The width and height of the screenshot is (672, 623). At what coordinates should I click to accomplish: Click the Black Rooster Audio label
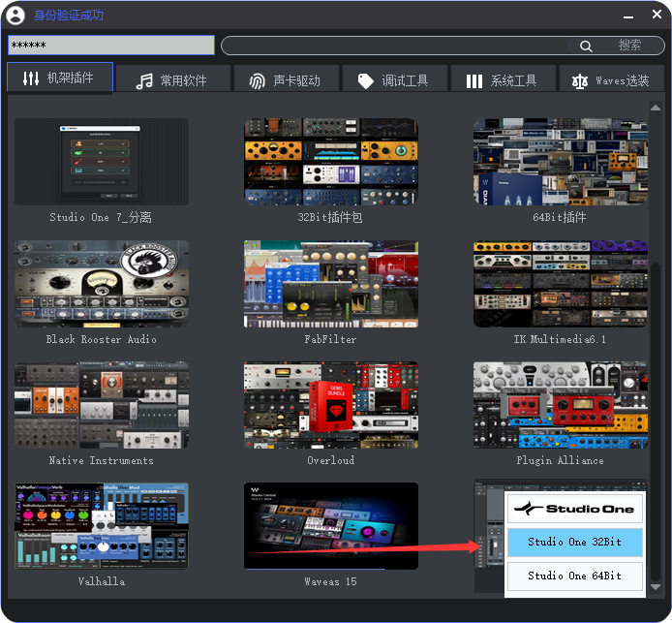point(101,339)
